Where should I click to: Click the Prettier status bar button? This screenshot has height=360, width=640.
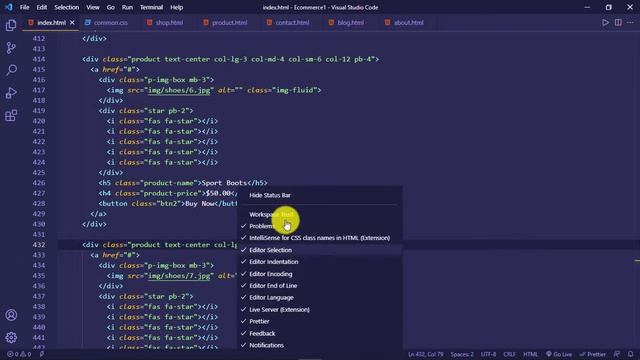point(593,354)
